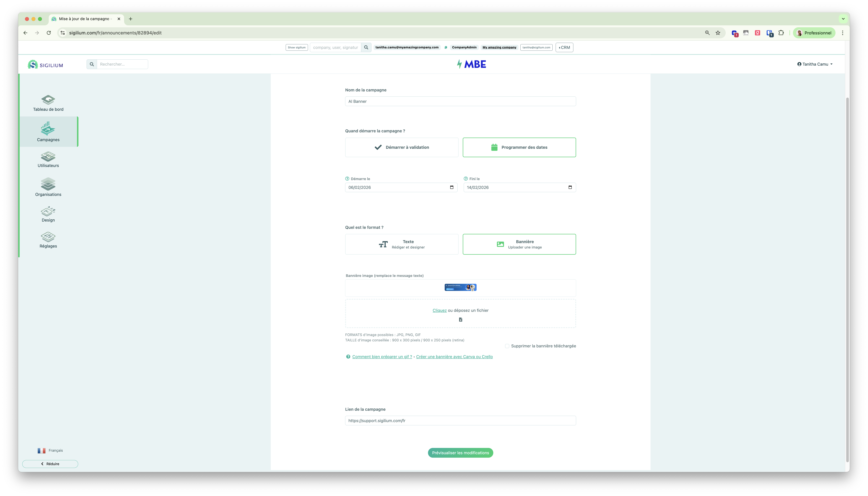Open the Comment bien préparer un gif link

(382, 357)
